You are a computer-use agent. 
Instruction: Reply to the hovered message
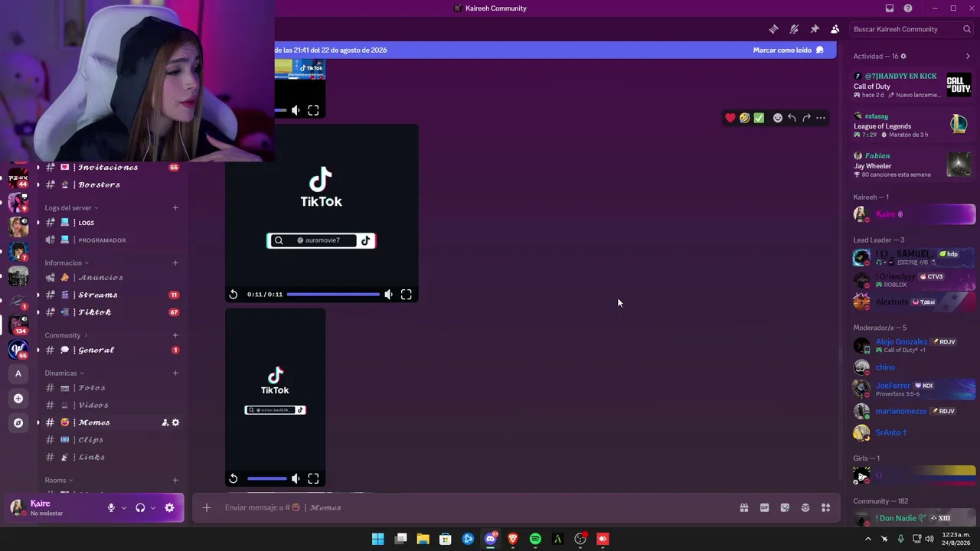(x=792, y=118)
